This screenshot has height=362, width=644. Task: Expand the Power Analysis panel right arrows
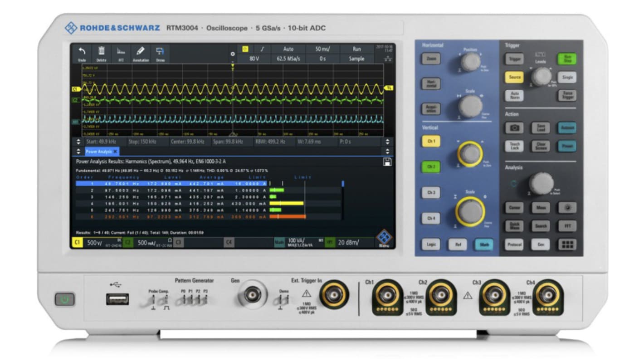click(388, 152)
